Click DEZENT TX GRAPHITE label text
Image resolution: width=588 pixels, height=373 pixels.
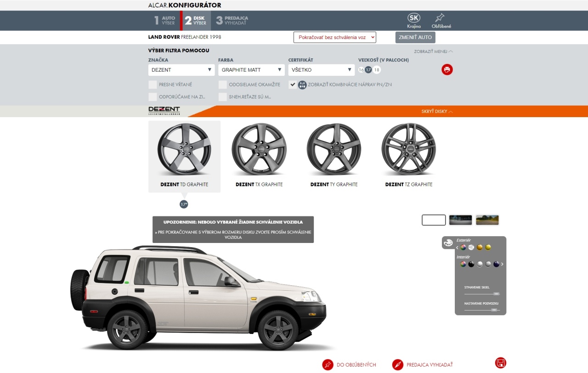click(259, 185)
